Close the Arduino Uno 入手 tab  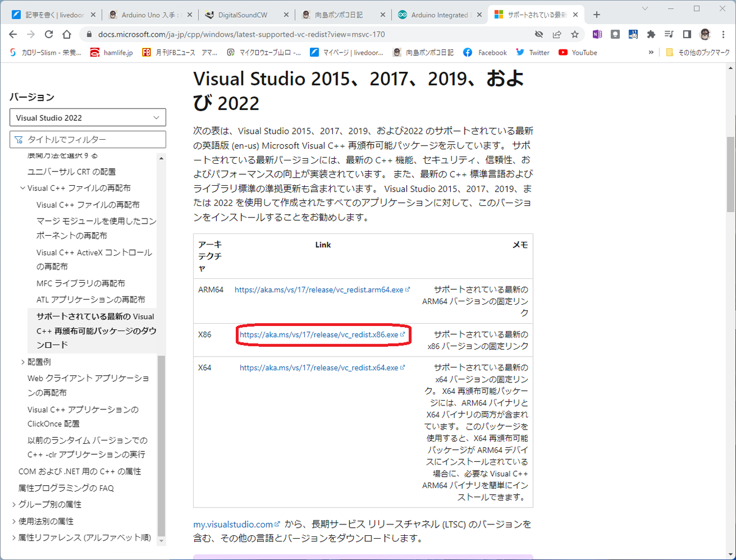pyautogui.click(x=189, y=15)
